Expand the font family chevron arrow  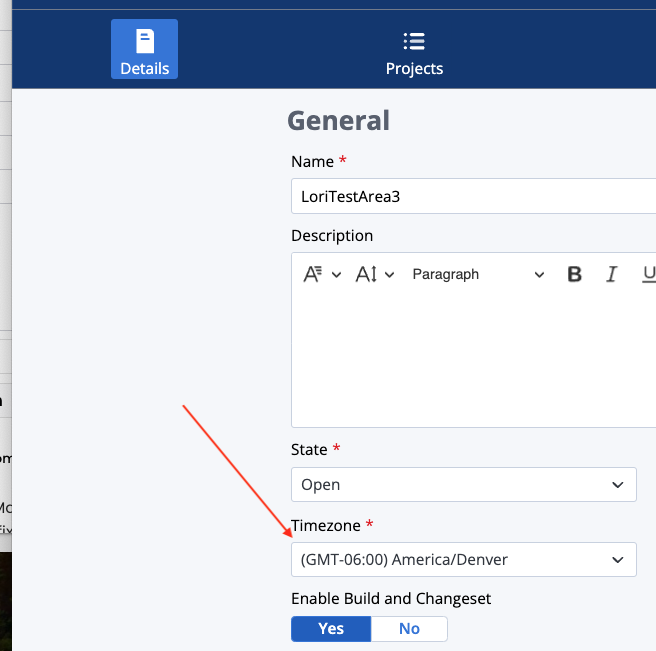pyautogui.click(x=337, y=275)
